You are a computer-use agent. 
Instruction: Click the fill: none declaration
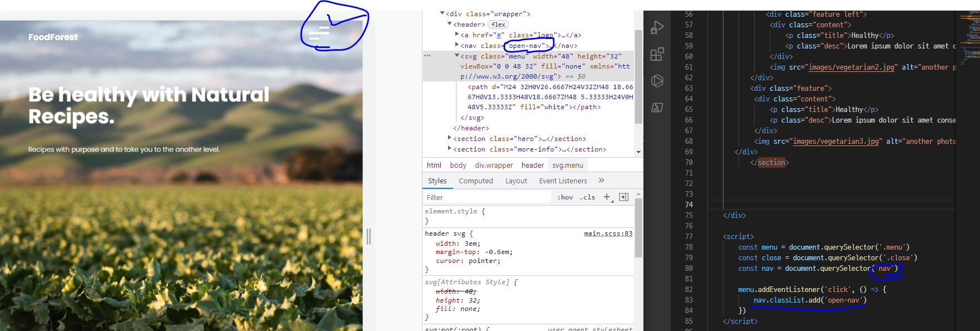(457, 309)
